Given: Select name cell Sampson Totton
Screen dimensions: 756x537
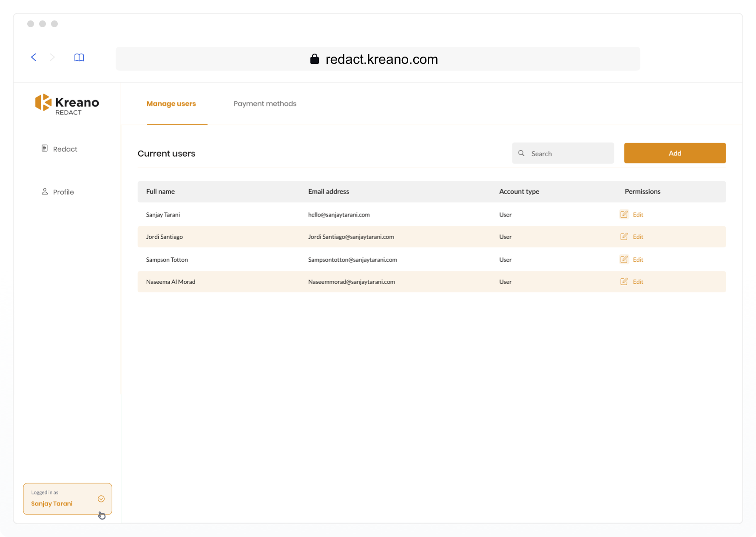Looking at the screenshot, I should pyautogui.click(x=167, y=260).
